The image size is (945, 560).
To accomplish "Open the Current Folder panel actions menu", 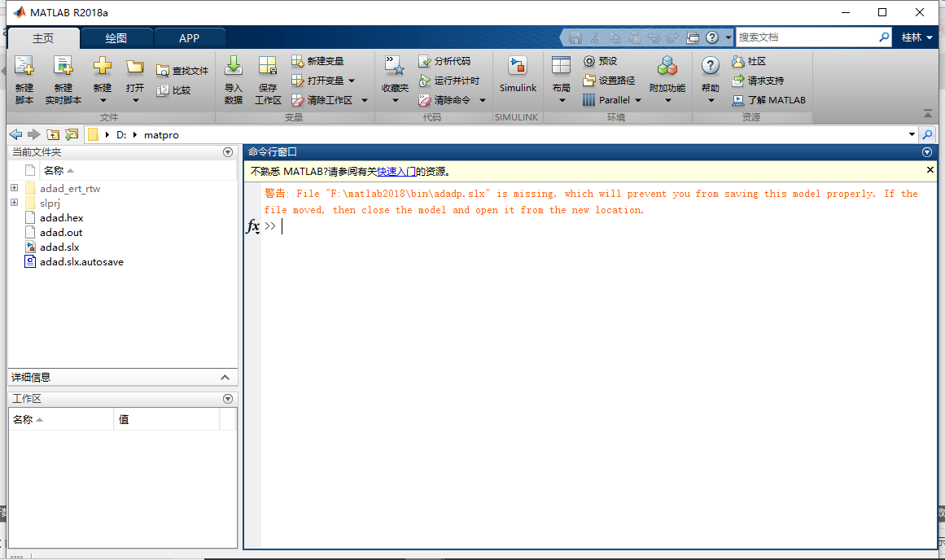I will point(228,152).
